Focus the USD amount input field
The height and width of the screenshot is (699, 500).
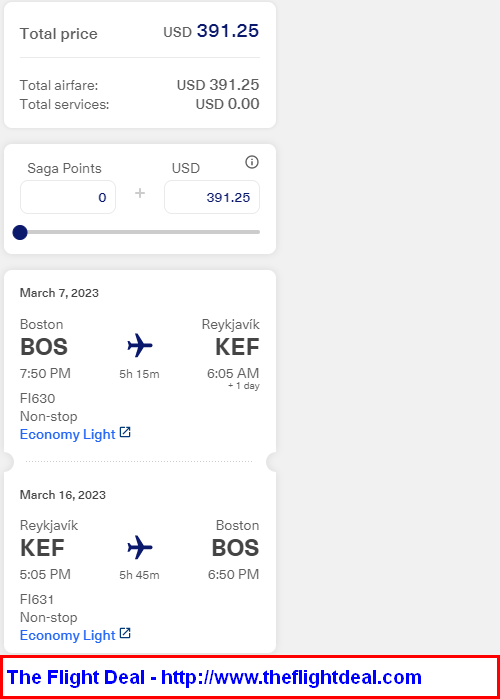click(x=212, y=197)
